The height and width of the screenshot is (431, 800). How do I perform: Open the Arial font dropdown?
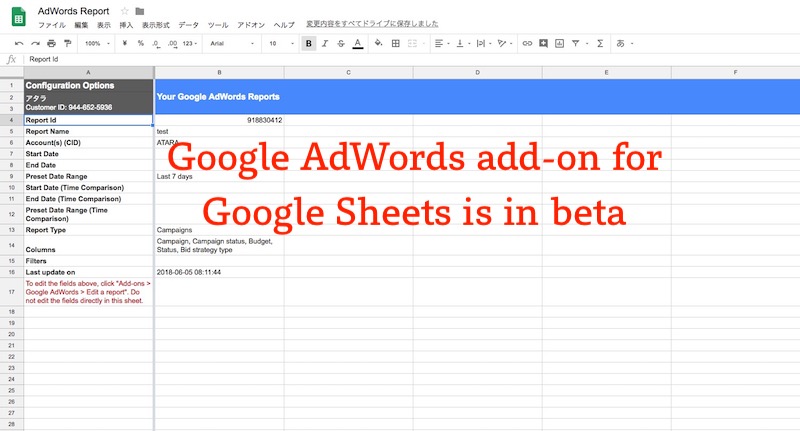coord(232,44)
